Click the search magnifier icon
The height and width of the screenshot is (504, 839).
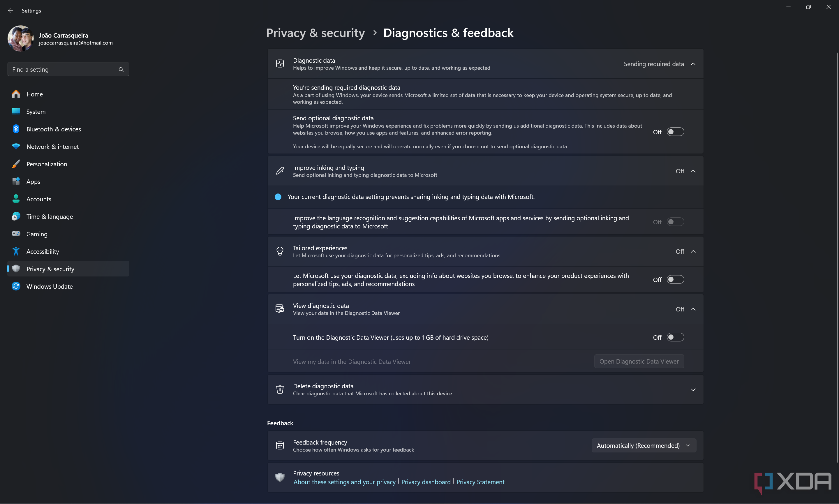(x=121, y=69)
